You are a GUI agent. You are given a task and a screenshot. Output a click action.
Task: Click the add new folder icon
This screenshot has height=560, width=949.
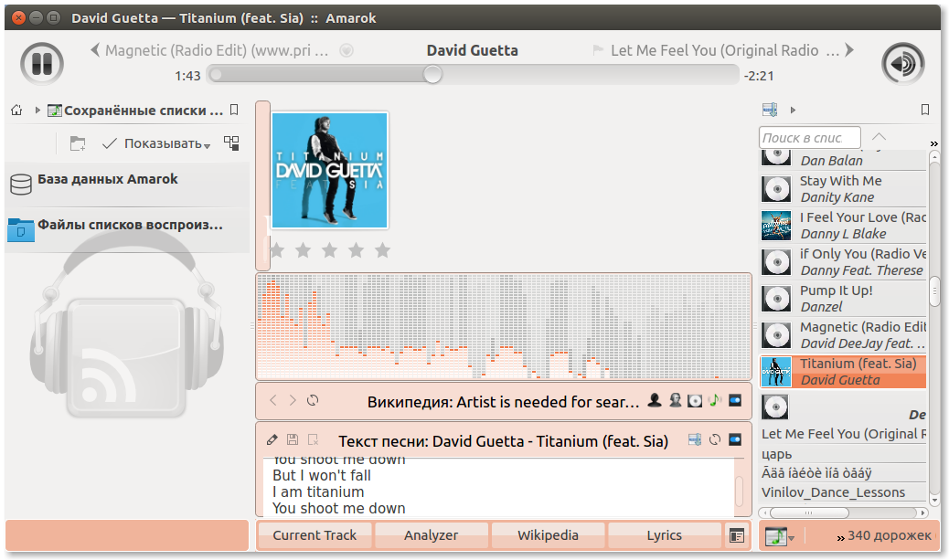[78, 143]
